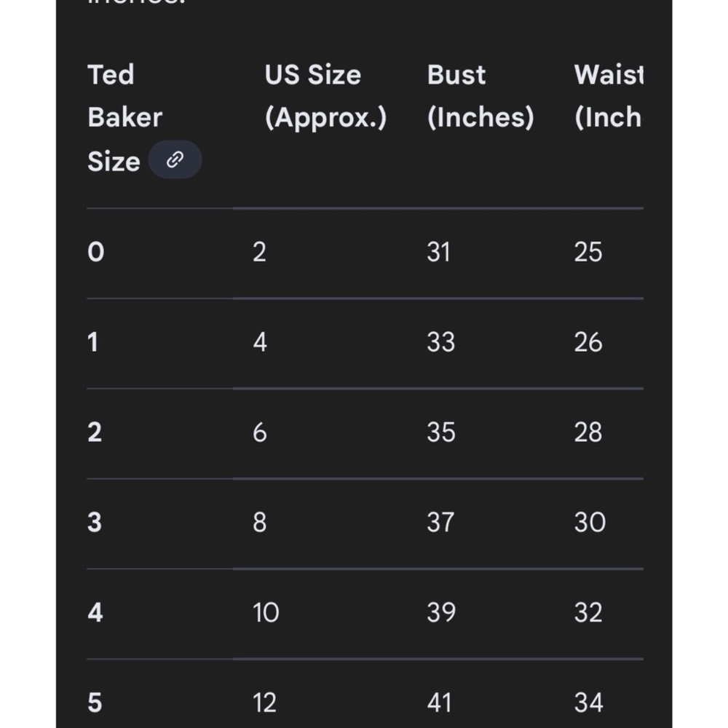Viewport: 728px width, 728px height.
Task: Select Ted Baker size 5 row label
Action: click(x=95, y=703)
